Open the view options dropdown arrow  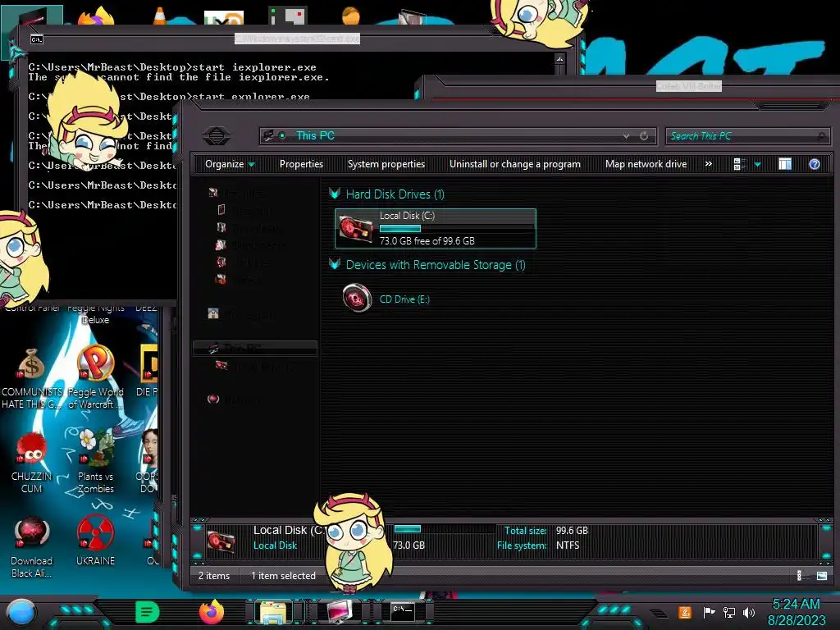[757, 164]
